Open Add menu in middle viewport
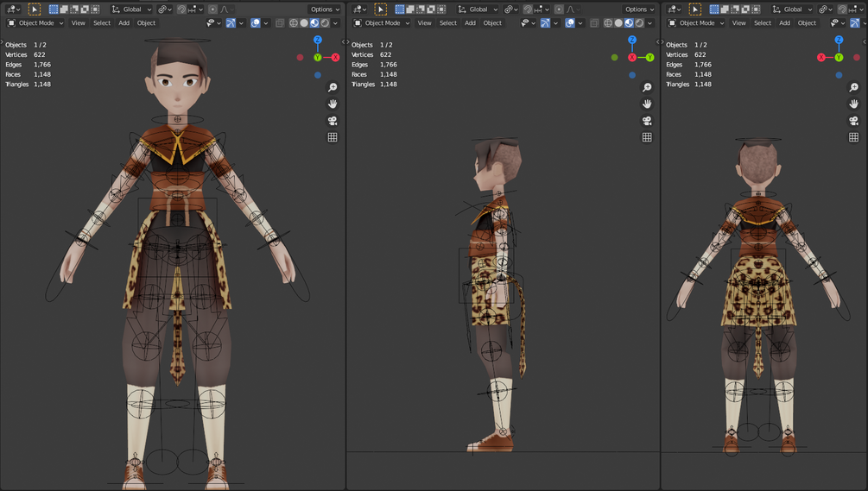The height and width of the screenshot is (491, 868). pos(470,23)
